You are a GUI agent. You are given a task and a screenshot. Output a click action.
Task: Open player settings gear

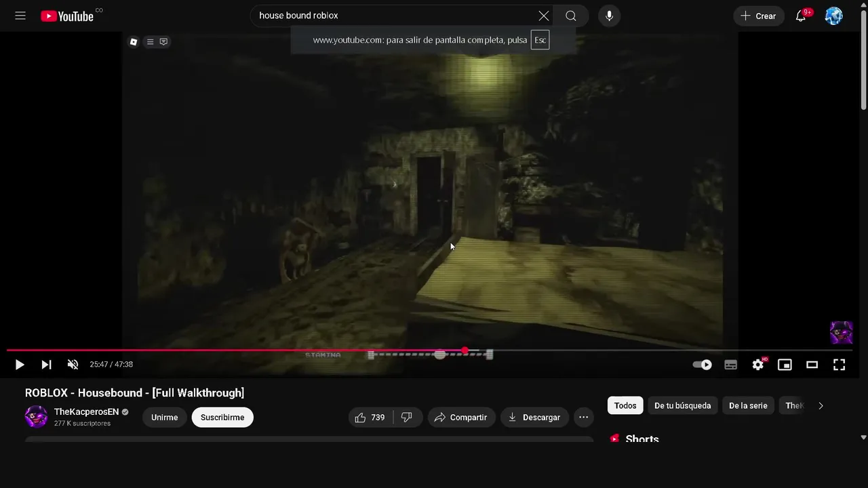click(x=758, y=365)
